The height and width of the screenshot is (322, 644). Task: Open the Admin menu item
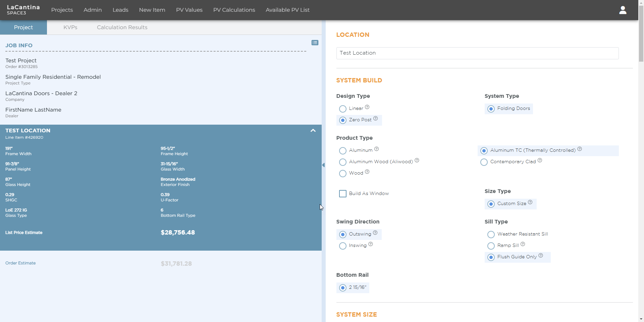[93, 10]
